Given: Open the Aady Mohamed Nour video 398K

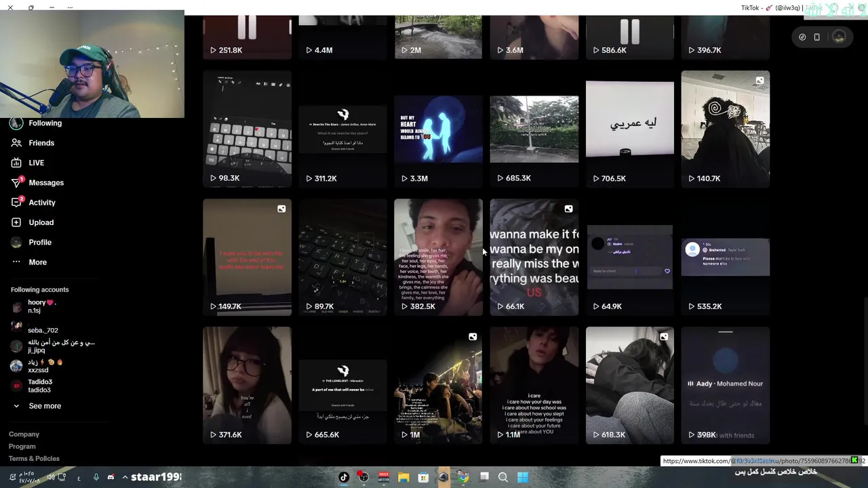Looking at the screenshot, I should pyautogui.click(x=726, y=385).
